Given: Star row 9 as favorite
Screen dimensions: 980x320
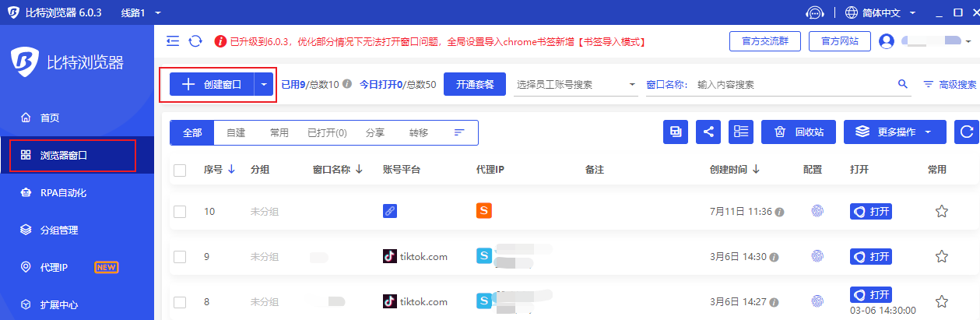Looking at the screenshot, I should coord(941,256).
